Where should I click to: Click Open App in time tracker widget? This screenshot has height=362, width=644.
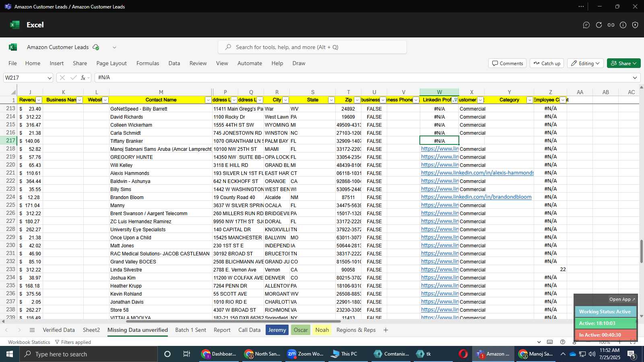622,299
